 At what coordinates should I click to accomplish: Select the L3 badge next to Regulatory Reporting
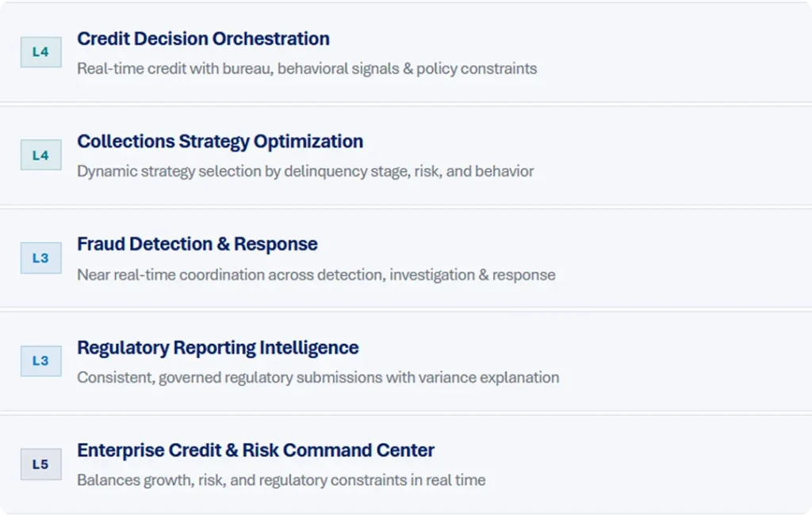(x=40, y=361)
